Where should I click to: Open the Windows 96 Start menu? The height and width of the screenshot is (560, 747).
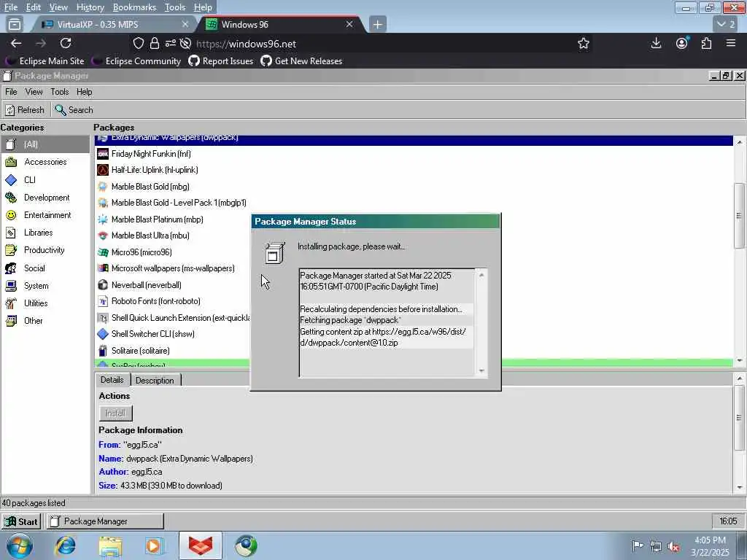[x=21, y=521]
